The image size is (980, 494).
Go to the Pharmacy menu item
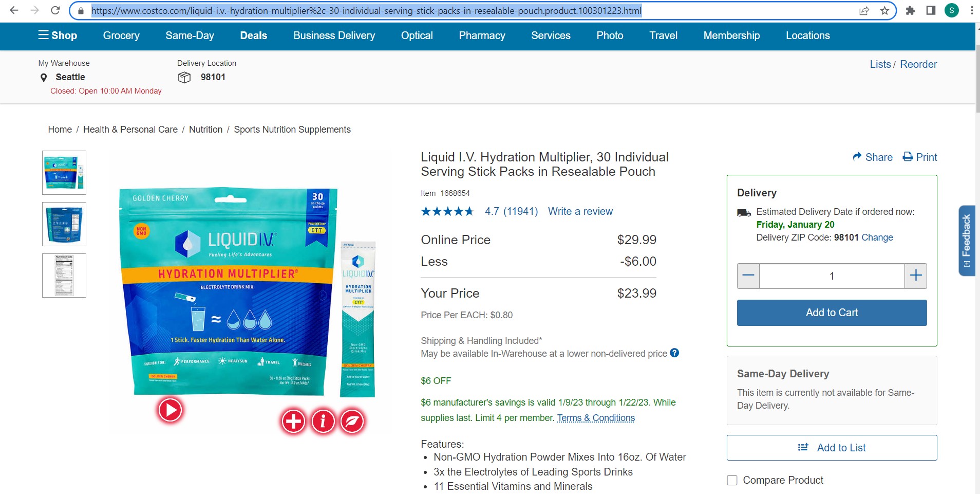482,35
